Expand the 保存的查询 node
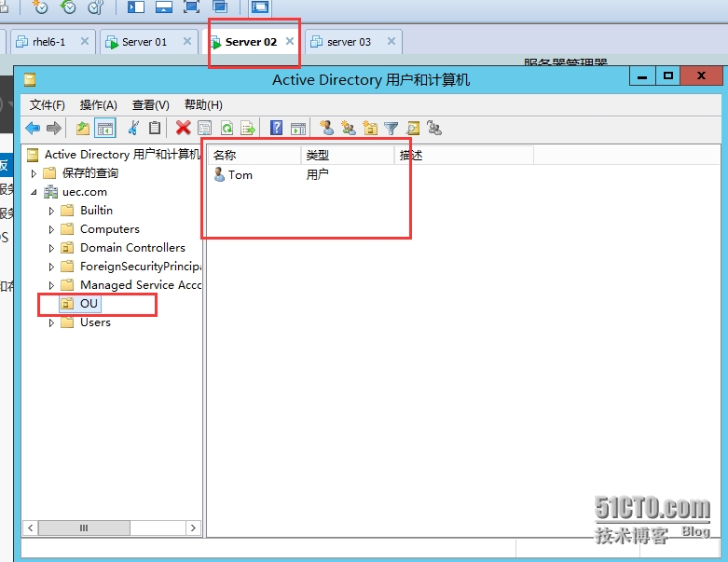Viewport: 728px width, 562px height. [x=34, y=173]
